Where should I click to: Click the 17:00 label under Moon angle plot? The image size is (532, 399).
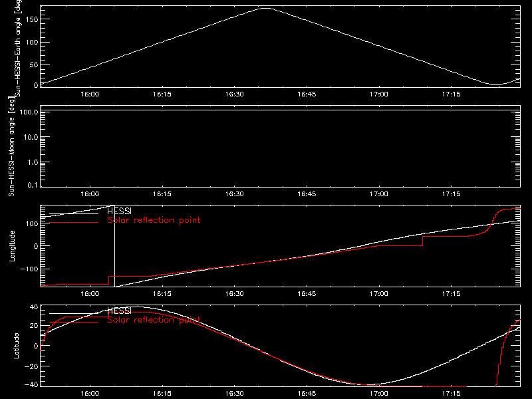(379, 194)
